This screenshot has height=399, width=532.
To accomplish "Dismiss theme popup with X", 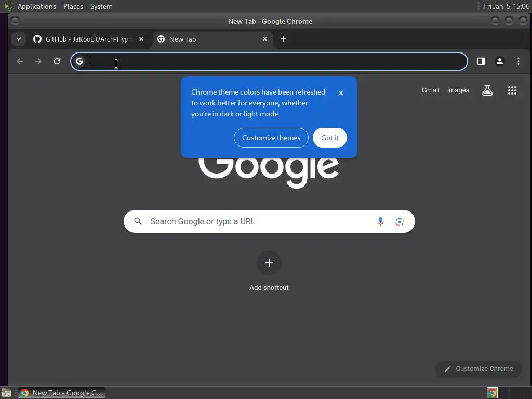I will point(341,93).
